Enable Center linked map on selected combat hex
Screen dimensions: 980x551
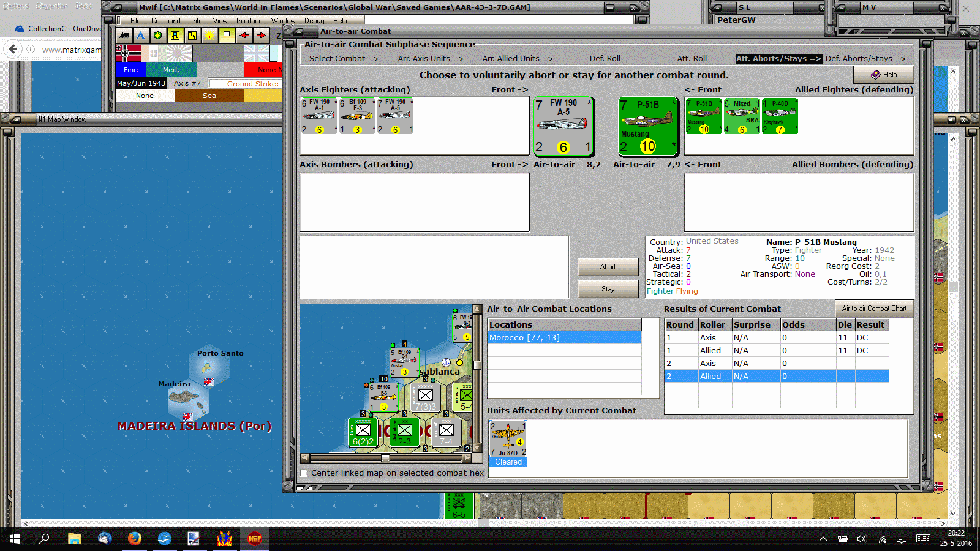point(304,473)
